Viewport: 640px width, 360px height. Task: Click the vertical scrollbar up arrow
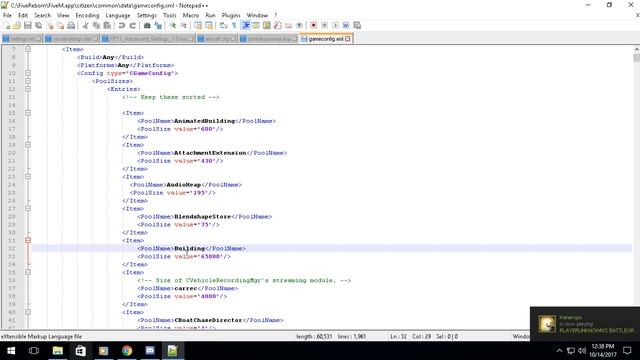coord(636,49)
